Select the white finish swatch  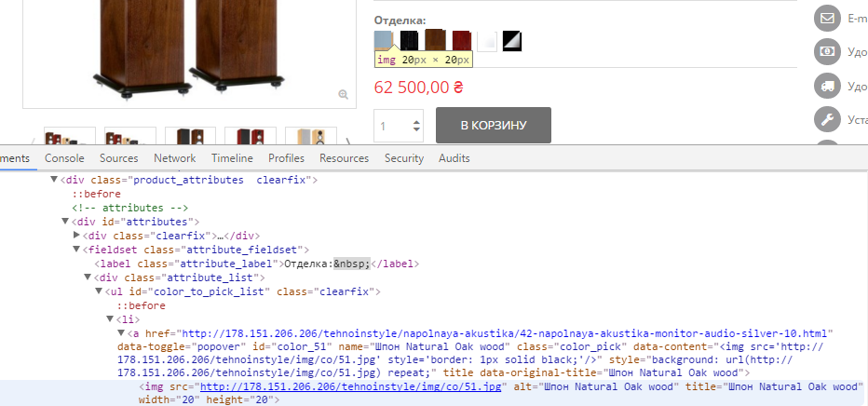(487, 42)
